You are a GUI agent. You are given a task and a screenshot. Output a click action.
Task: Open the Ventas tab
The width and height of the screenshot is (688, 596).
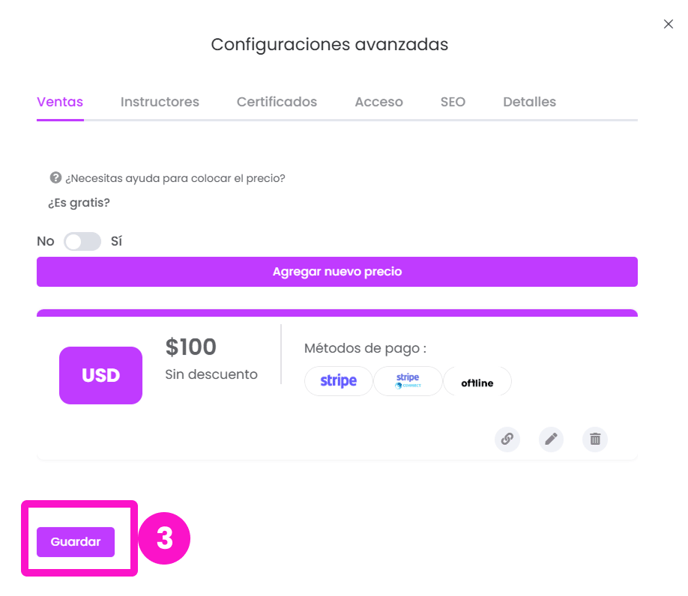pos(60,102)
